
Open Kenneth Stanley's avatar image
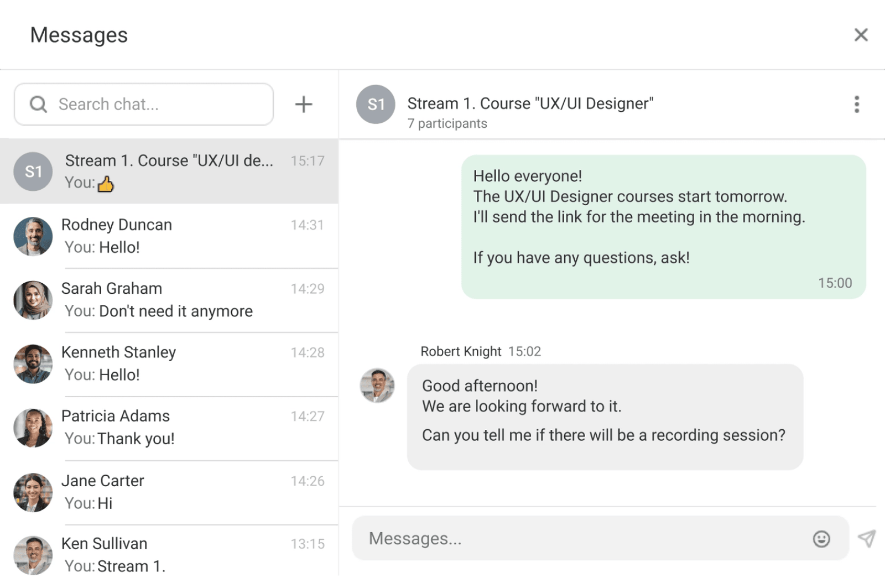[x=33, y=363]
